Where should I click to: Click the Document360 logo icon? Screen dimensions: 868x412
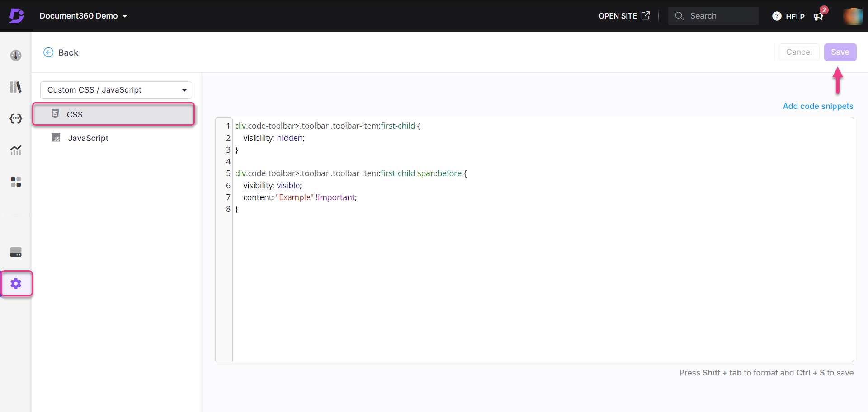coord(16,16)
